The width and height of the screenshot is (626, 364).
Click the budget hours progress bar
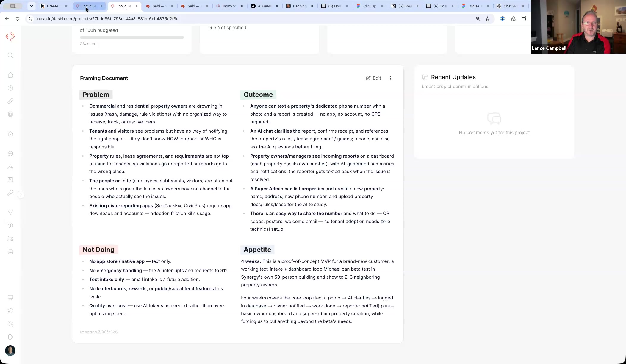pyautogui.click(x=132, y=37)
